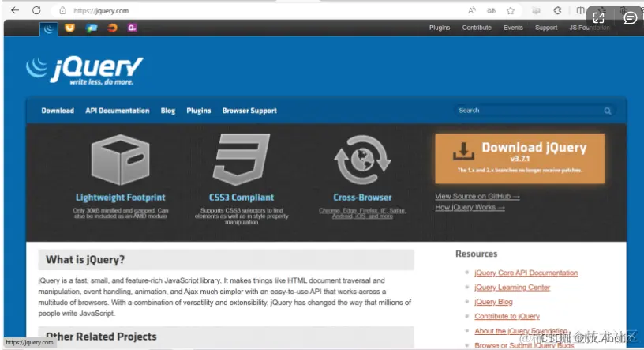Click the Lightweight Footprint heading
This screenshot has width=644, height=350.
point(120,198)
